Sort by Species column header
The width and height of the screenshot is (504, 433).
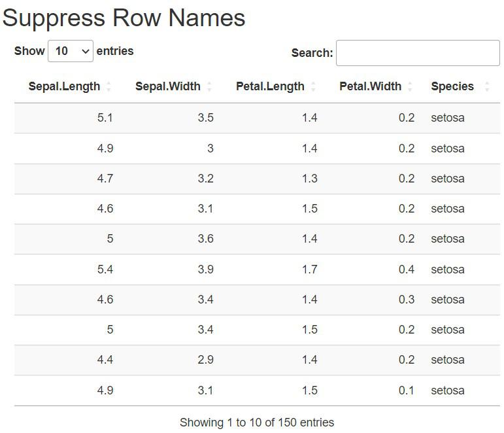[452, 86]
